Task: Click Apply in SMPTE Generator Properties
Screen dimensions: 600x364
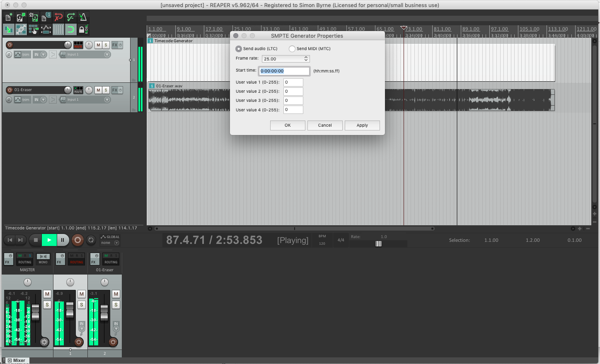Action: pyautogui.click(x=362, y=125)
